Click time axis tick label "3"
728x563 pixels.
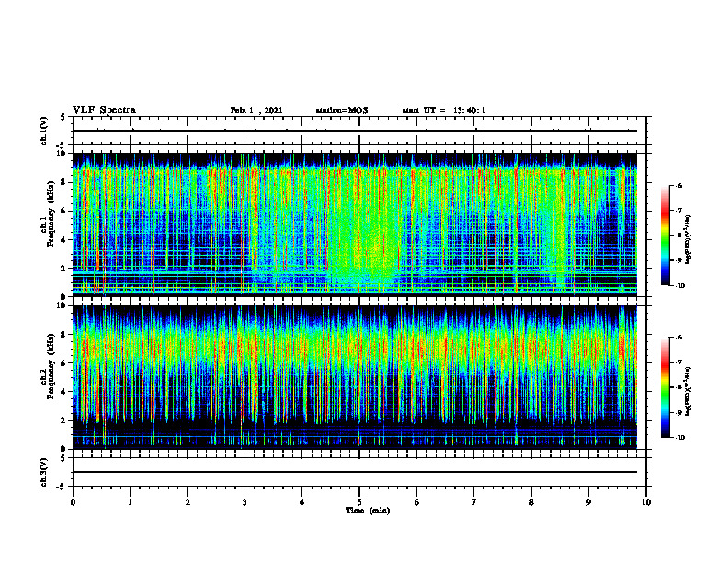tap(245, 502)
